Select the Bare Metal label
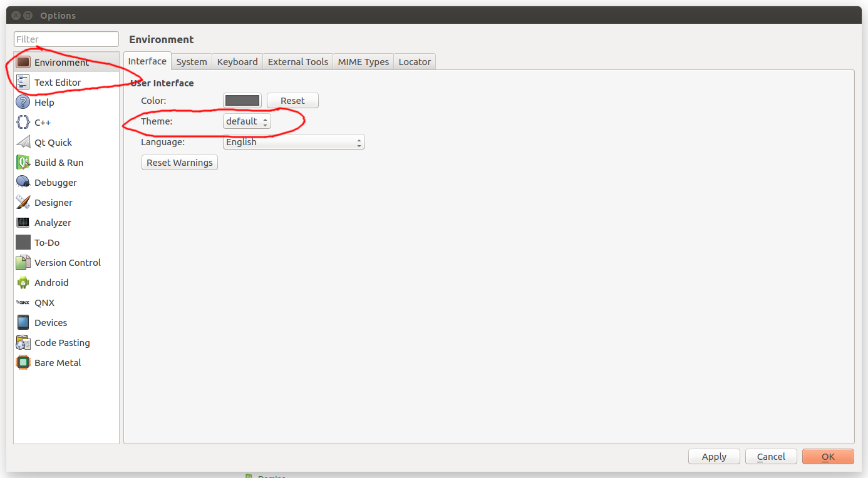The image size is (868, 478). [x=58, y=363]
